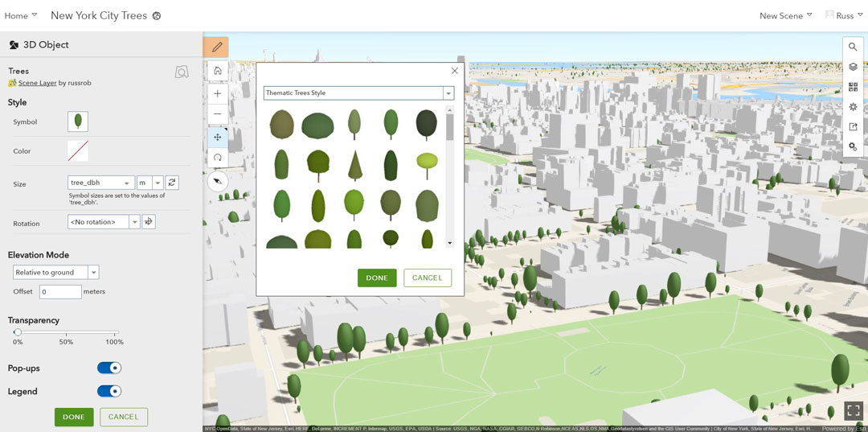Click the compass to reset north
Viewport: 868px width, 432px height.
tap(218, 181)
